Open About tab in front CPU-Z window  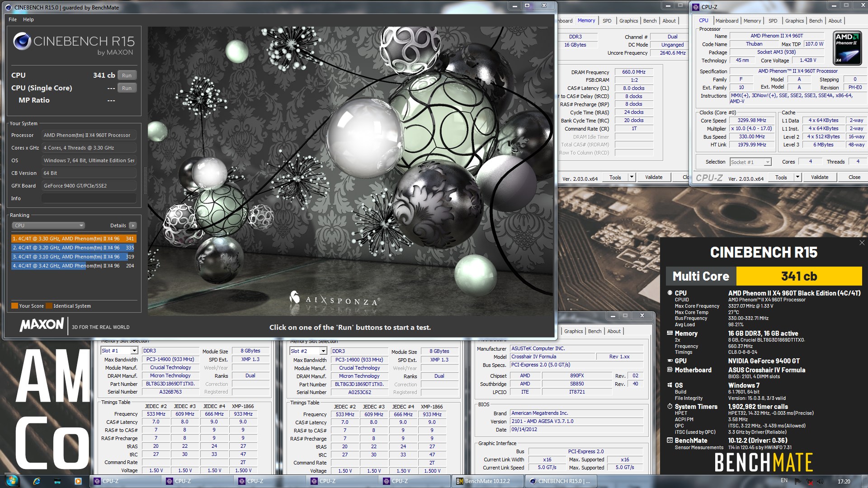click(x=835, y=21)
